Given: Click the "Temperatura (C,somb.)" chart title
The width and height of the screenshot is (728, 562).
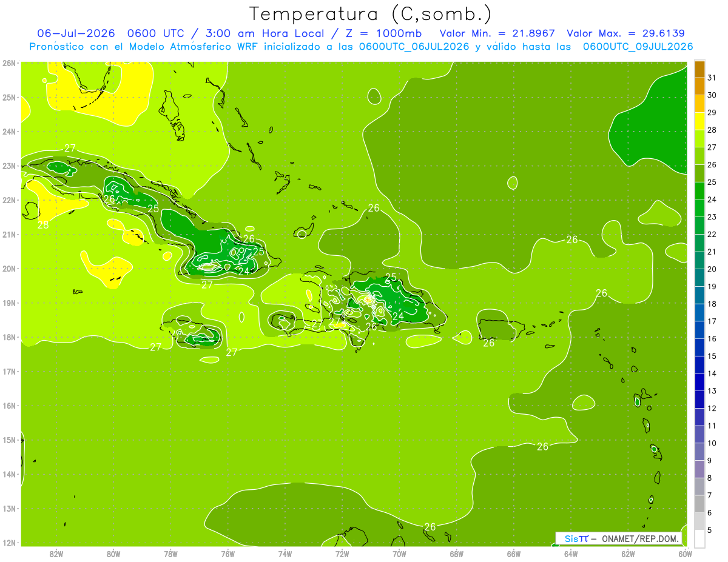Looking at the screenshot, I should click(371, 14).
